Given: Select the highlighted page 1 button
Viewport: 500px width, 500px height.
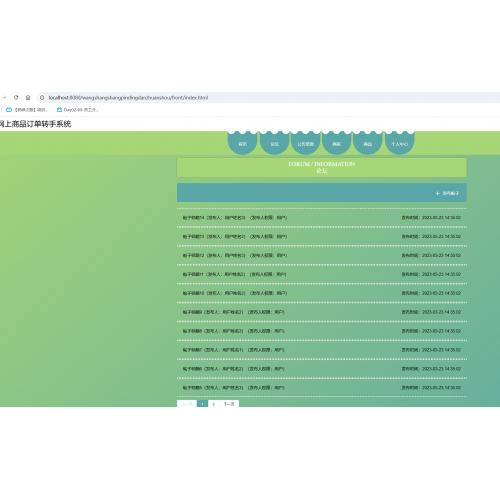Looking at the screenshot, I should pos(202,404).
